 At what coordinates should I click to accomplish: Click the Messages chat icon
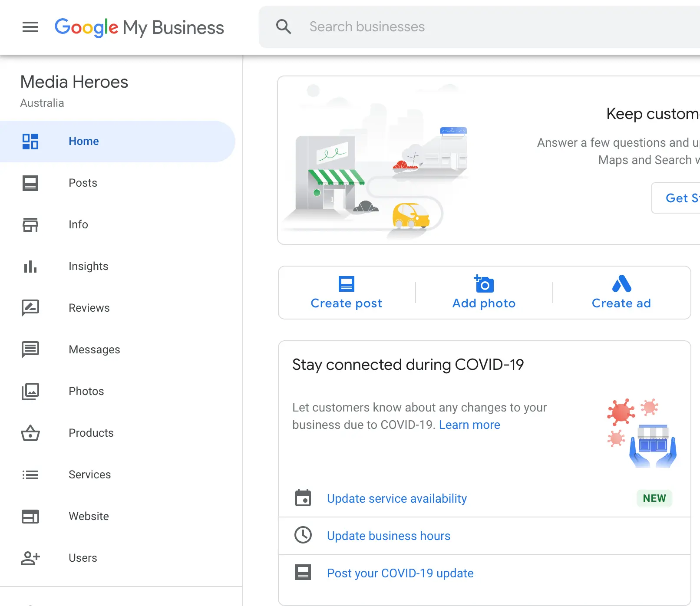coord(30,350)
